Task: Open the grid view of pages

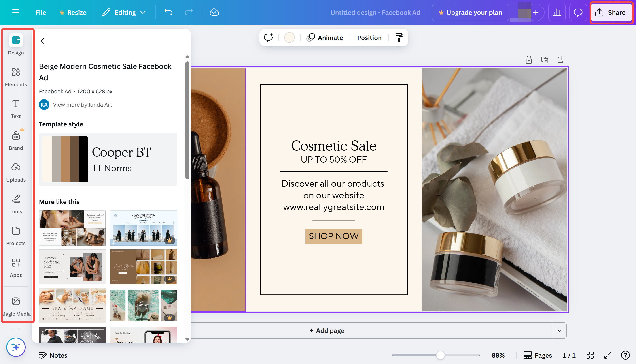Action: [590, 355]
